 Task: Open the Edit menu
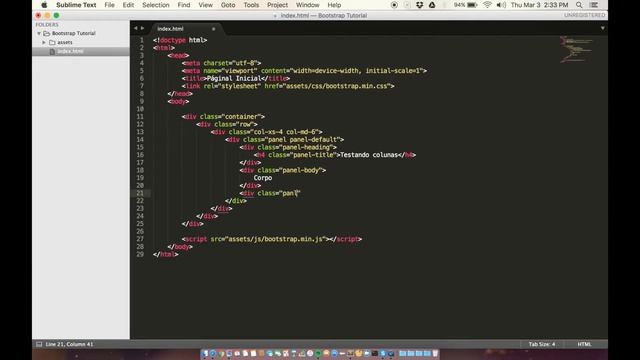click(128, 5)
